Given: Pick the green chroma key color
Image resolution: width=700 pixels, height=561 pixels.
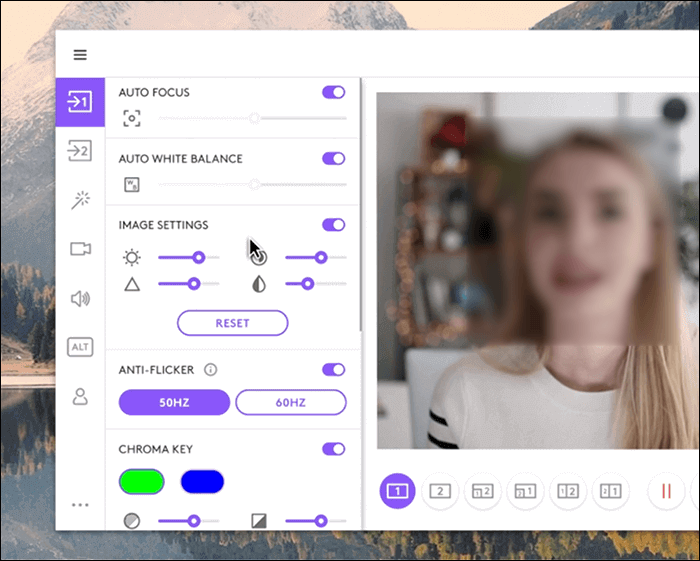Looking at the screenshot, I should (x=141, y=482).
